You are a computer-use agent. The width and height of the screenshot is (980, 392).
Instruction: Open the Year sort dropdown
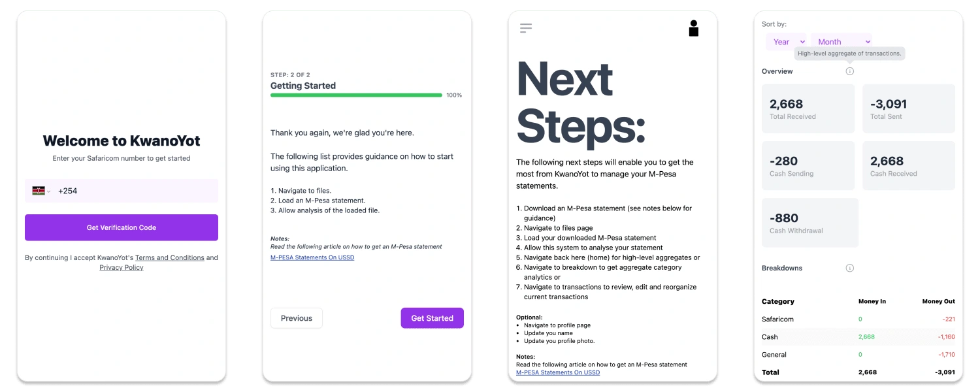(x=786, y=42)
